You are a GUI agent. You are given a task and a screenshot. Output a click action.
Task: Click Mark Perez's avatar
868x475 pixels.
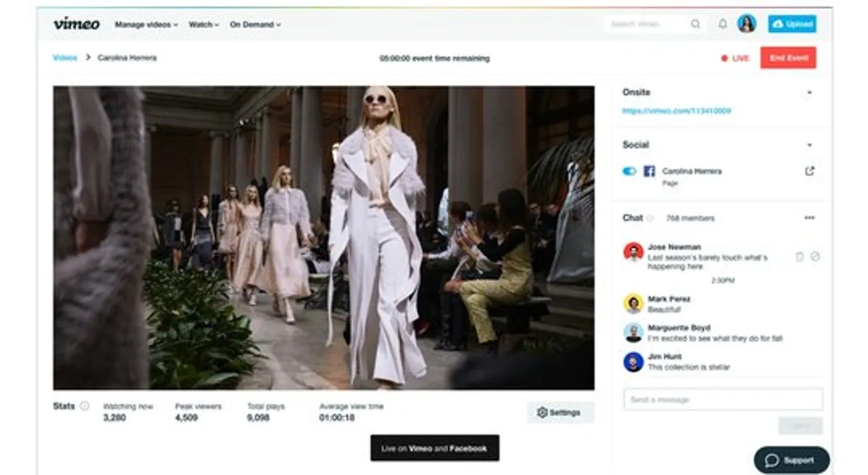pyautogui.click(x=633, y=304)
